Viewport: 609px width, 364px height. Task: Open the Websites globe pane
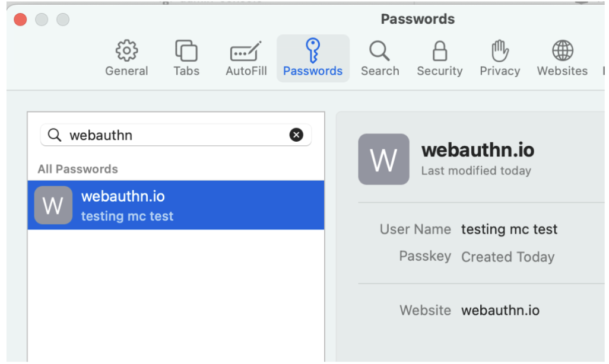(x=562, y=58)
